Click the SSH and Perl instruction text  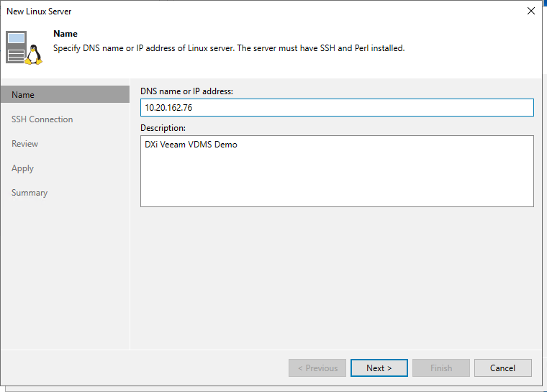229,48
